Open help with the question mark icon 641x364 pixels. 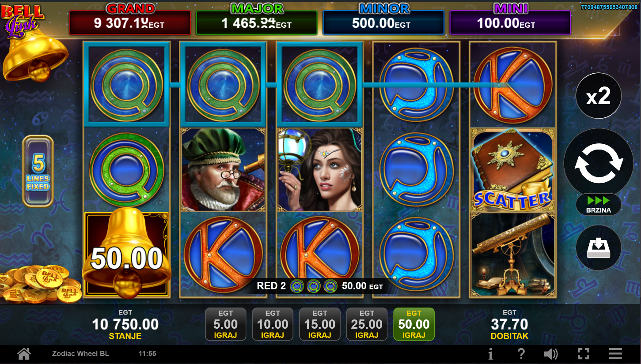pyautogui.click(x=521, y=353)
